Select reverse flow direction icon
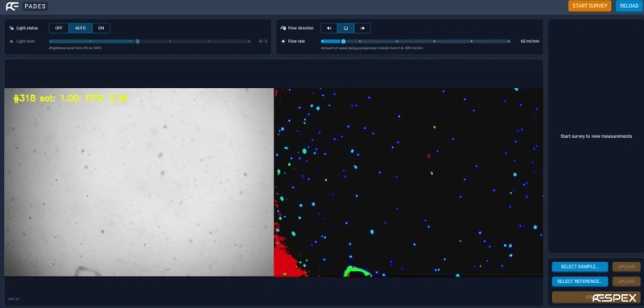 [329, 28]
